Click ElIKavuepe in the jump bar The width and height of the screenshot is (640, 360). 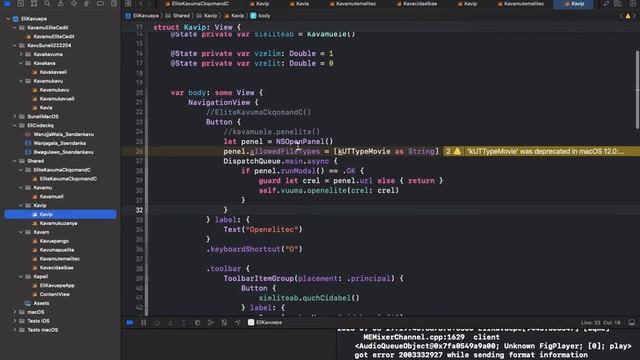(x=142, y=16)
